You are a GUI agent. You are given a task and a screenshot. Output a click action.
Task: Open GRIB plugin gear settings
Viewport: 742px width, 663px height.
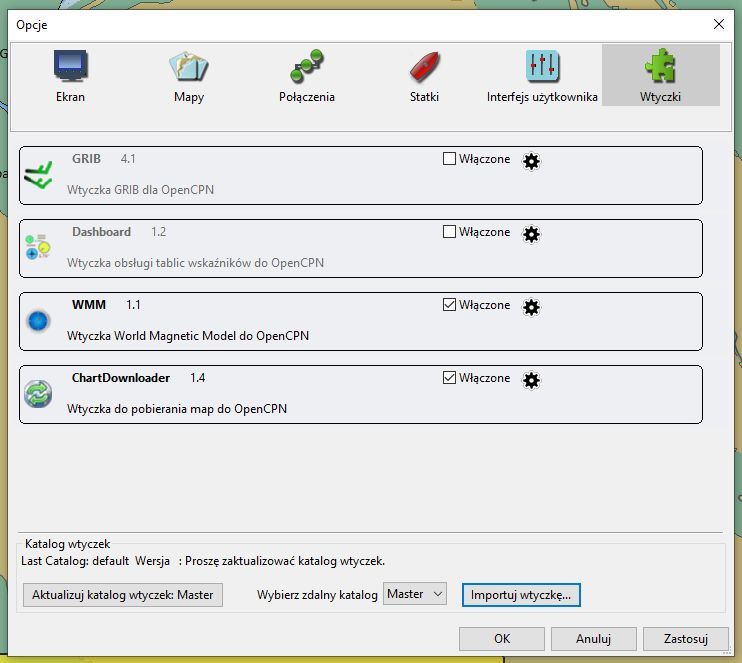click(531, 161)
